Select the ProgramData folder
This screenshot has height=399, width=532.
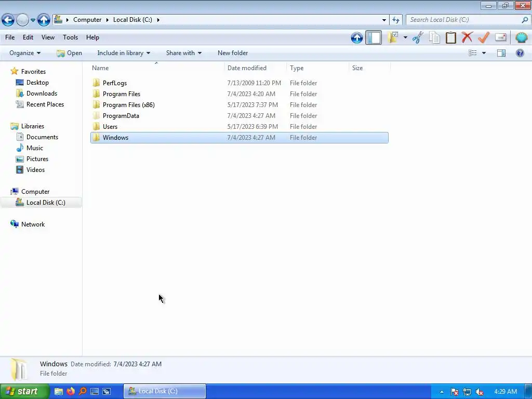[x=240, y=116]
